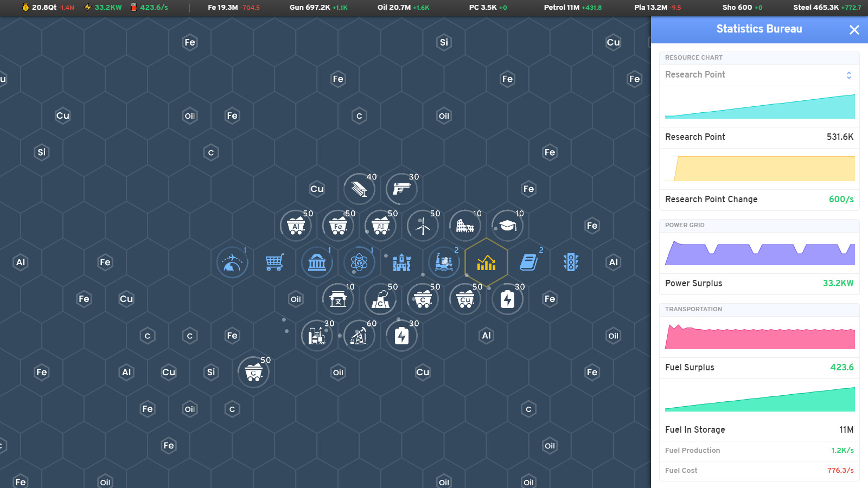Open the Research Lab atom icon
The height and width of the screenshot is (488, 868).
[359, 262]
